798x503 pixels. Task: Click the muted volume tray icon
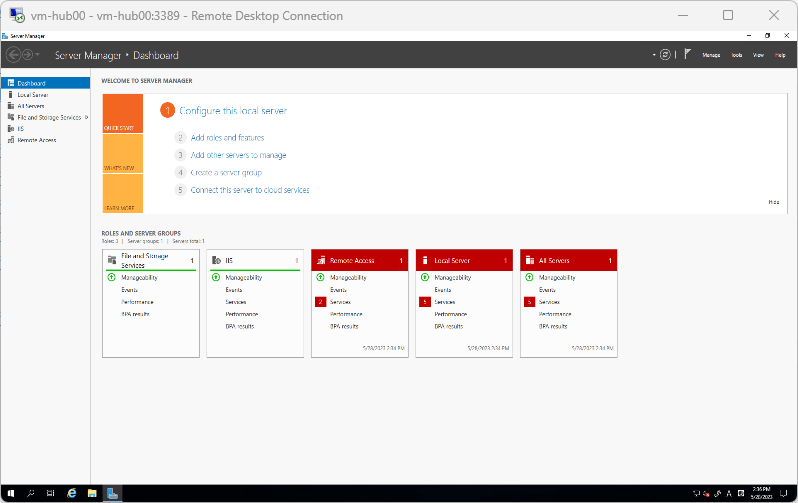coord(706,493)
